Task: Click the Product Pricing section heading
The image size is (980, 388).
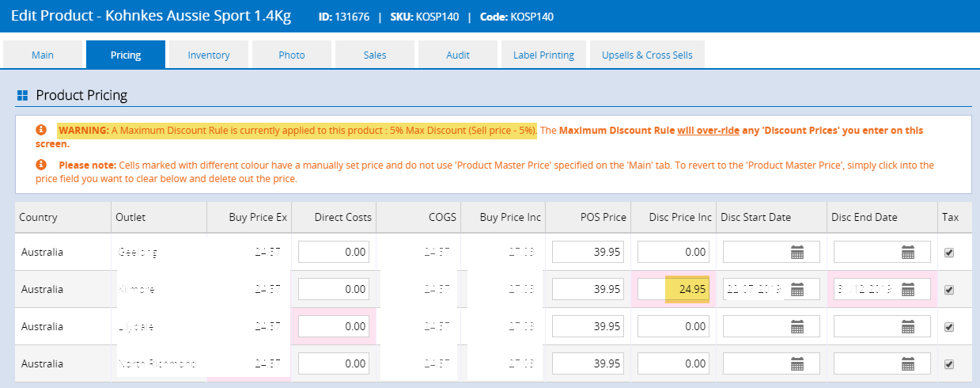Action: click(x=81, y=96)
